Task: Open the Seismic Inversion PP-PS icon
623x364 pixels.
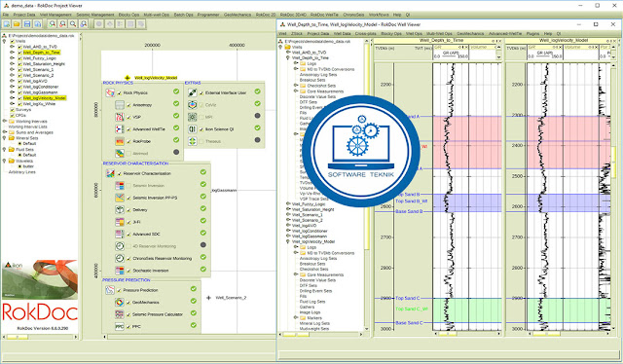Action: (x=119, y=198)
